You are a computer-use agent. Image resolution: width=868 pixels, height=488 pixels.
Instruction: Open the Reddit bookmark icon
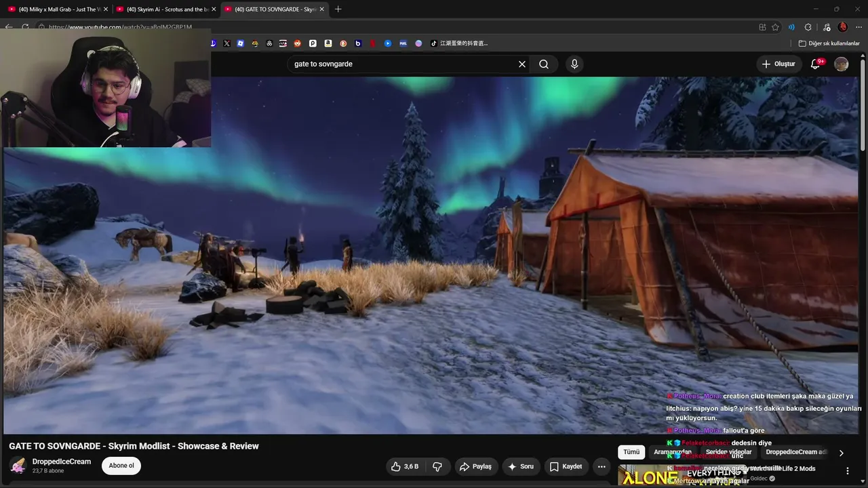pos(298,43)
